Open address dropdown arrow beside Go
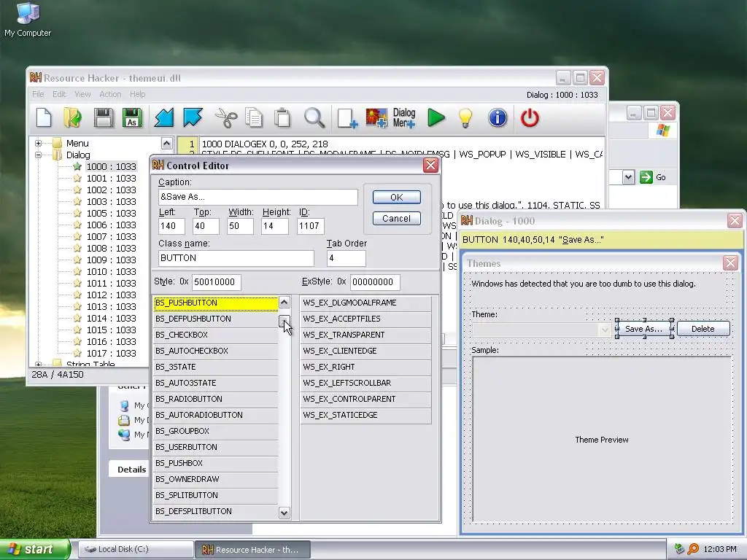 tap(628, 178)
